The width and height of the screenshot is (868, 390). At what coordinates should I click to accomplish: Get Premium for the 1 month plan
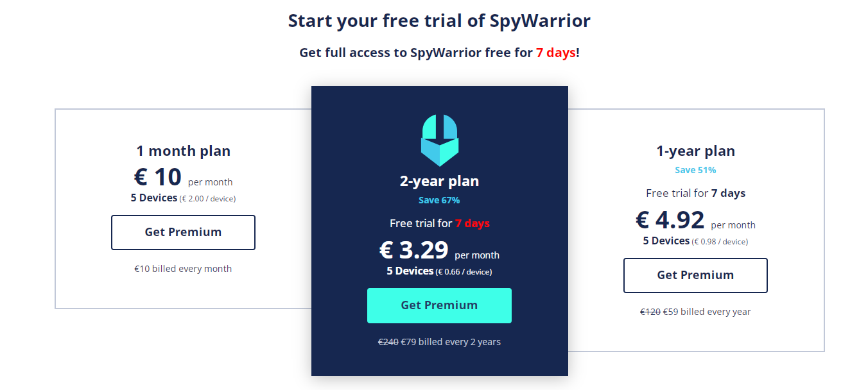tap(183, 232)
